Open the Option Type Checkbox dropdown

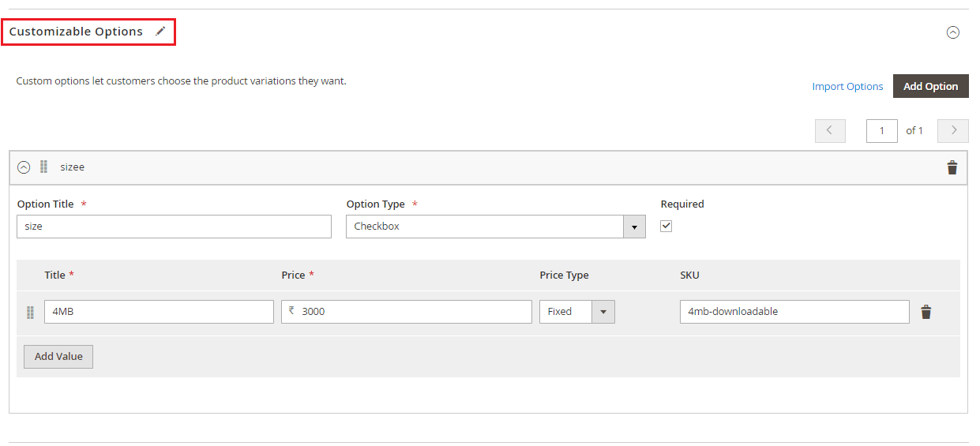pos(495,227)
